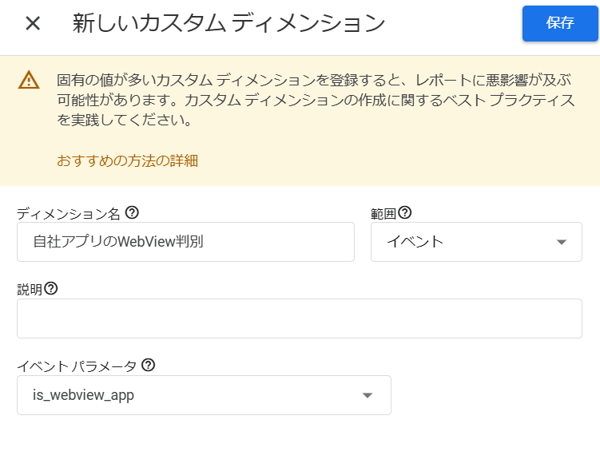Open the おすすめの方法の詳細 link
The width and height of the screenshot is (600, 463).
tap(127, 160)
